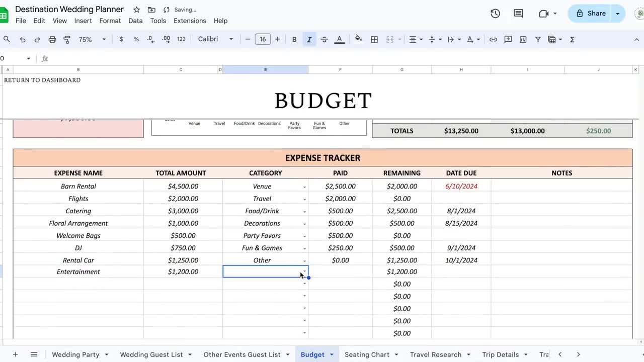Open version history clock icon
Viewport: 644px width, 362px height.
(x=495, y=14)
